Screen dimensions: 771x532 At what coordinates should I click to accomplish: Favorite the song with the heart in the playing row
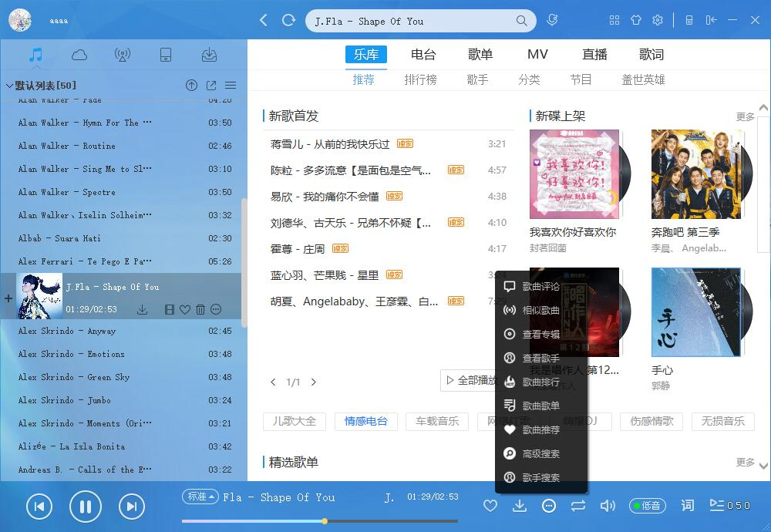tap(185, 309)
